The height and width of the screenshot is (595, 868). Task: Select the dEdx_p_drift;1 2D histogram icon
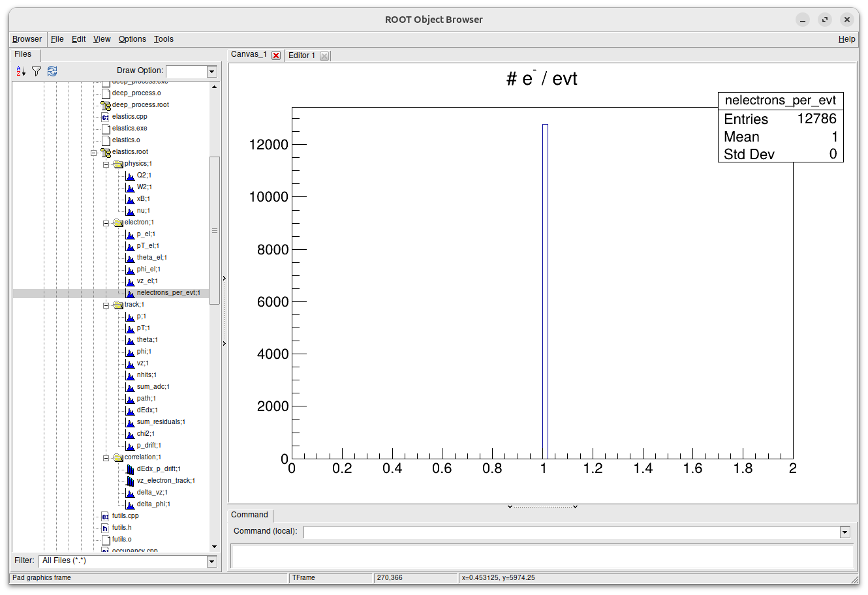point(131,469)
